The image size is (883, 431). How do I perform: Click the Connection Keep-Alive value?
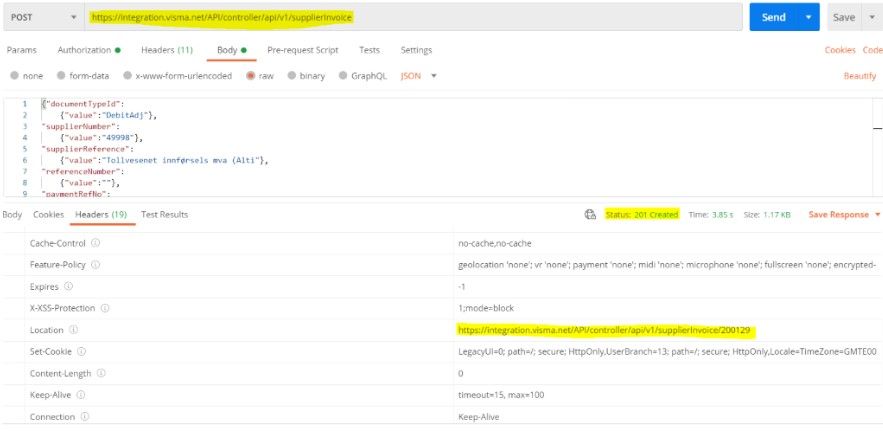pyautogui.click(x=479, y=417)
